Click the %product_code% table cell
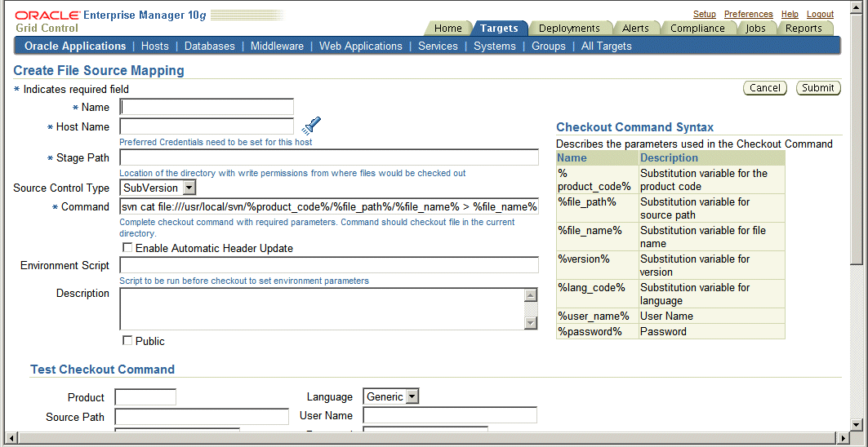 (597, 179)
